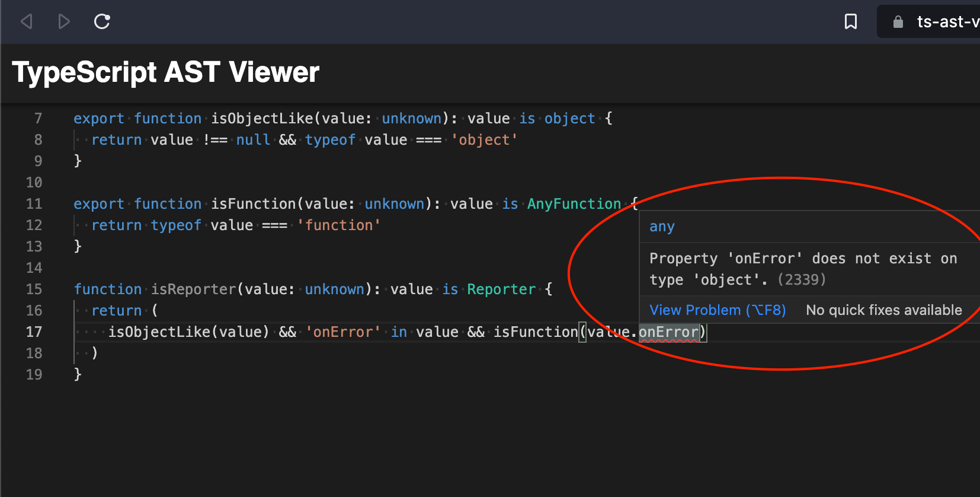This screenshot has width=980, height=497.
Task: Click the error message 'Property onError does not exist'
Action: pyautogui.click(x=803, y=269)
